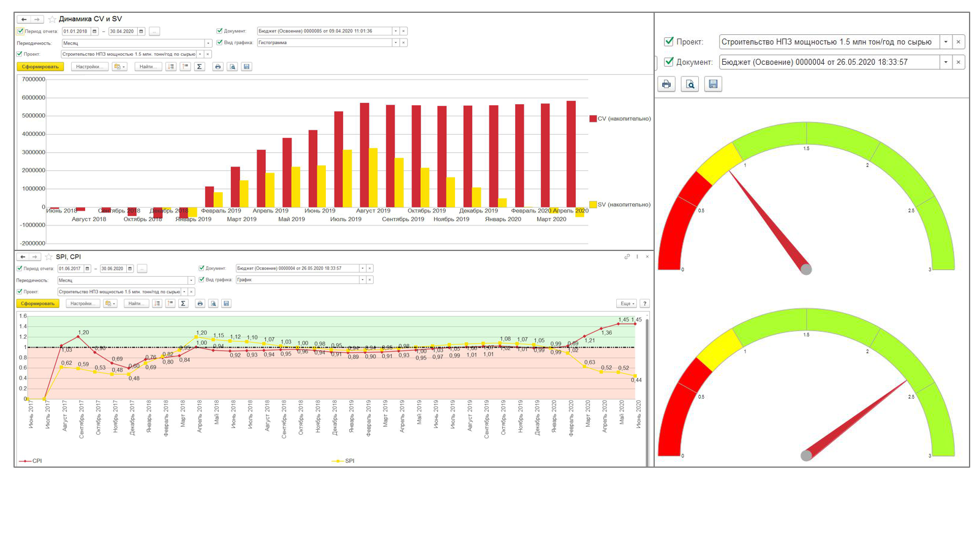Add SPI, CPI report to favorites
The width and height of the screenshot is (980, 551).
(48, 257)
